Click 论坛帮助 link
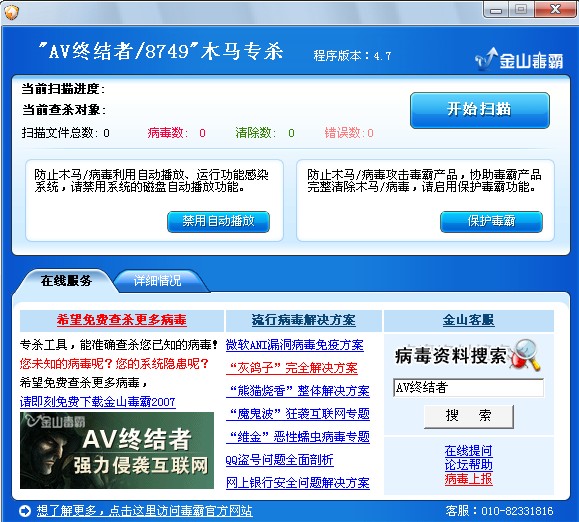 pyautogui.click(x=469, y=465)
